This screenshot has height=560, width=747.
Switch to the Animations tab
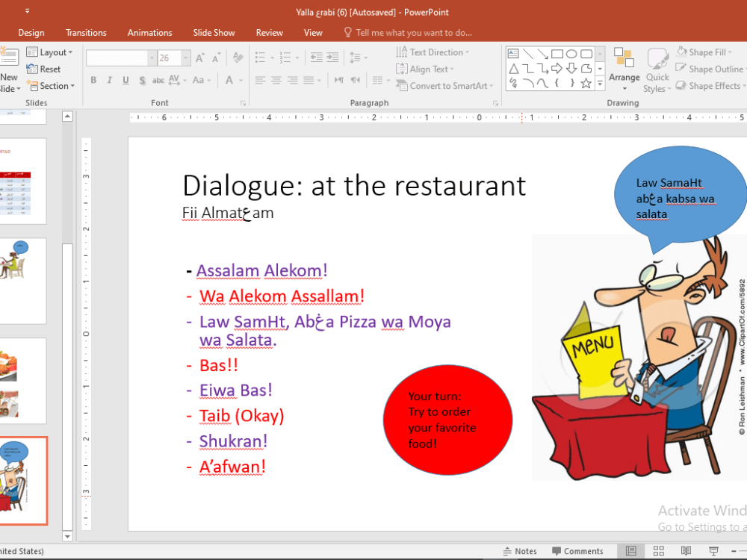tap(149, 32)
